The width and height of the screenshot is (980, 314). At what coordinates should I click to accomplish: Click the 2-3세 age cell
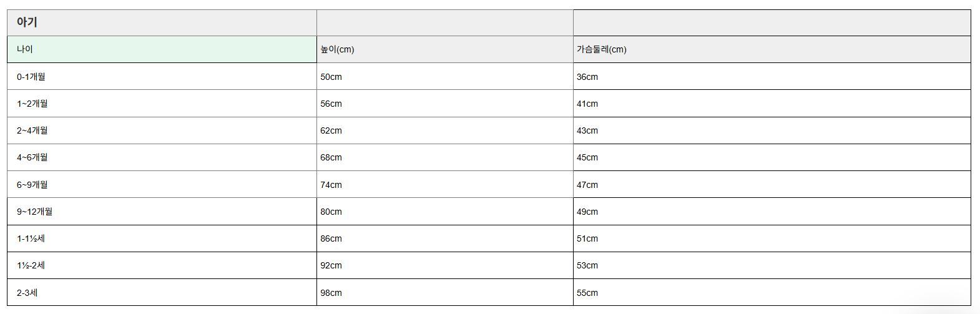tap(162, 292)
